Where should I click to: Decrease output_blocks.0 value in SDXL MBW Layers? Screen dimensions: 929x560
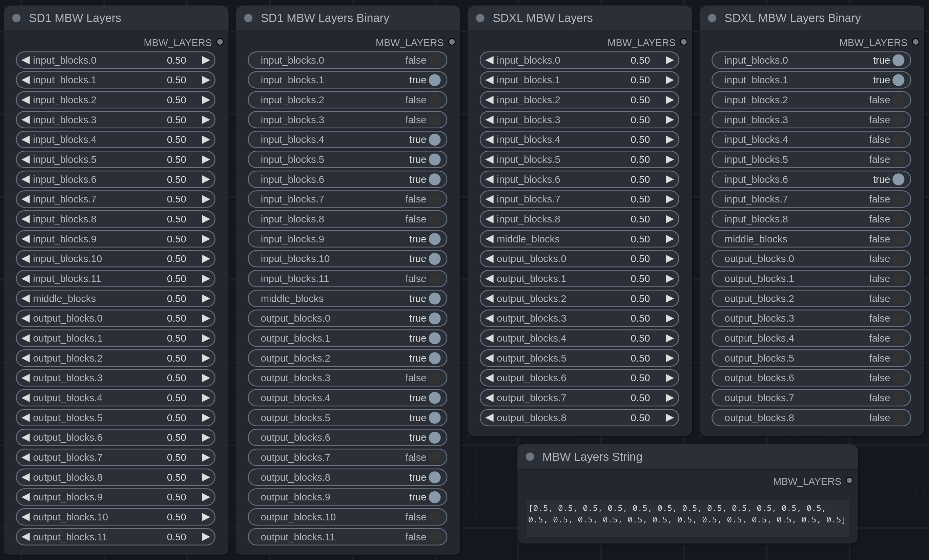(x=489, y=259)
